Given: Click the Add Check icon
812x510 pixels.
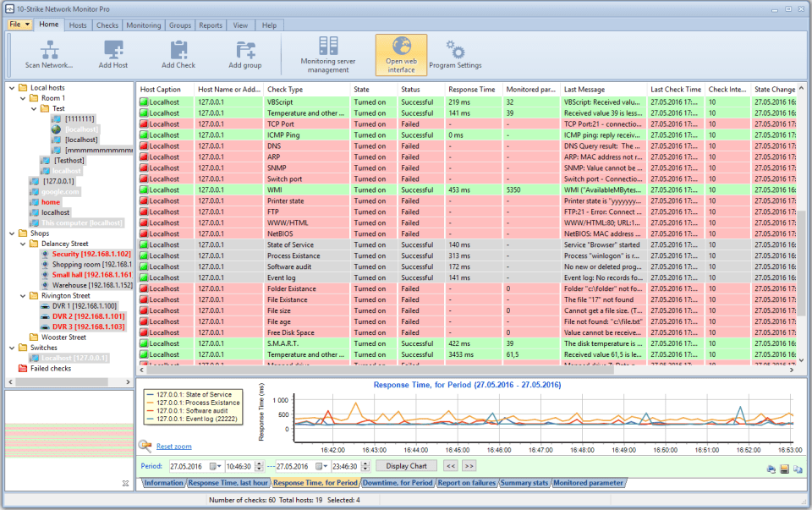Looking at the screenshot, I should 178,49.
